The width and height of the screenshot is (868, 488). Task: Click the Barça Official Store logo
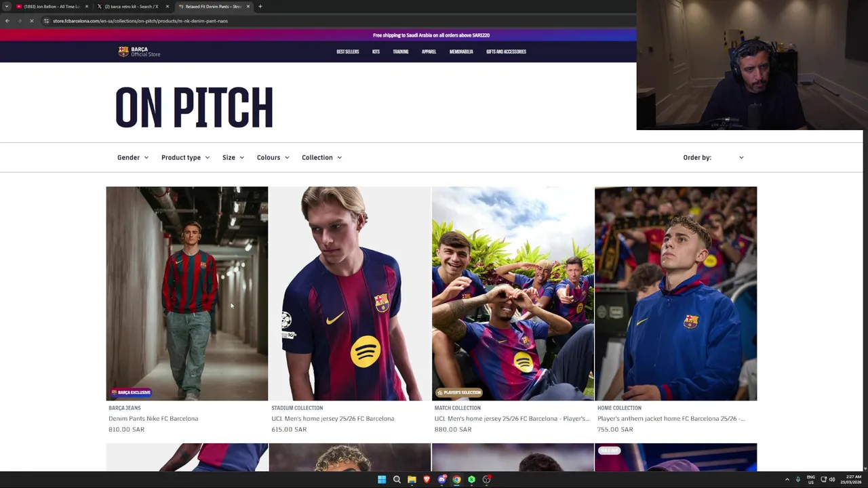[139, 52]
